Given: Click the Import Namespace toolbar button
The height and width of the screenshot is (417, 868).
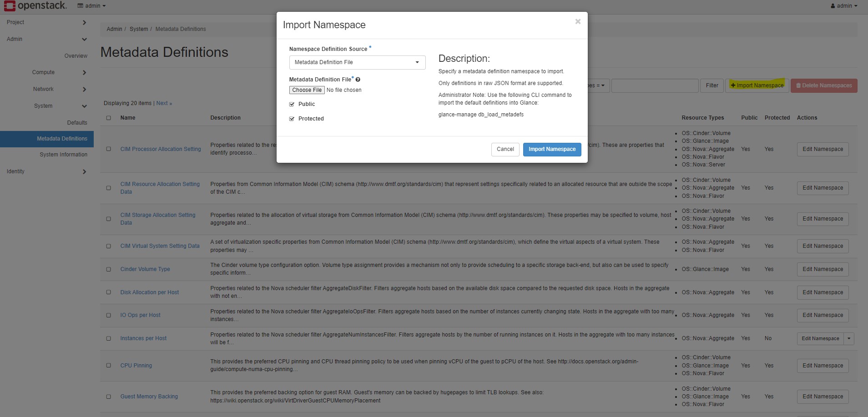Looking at the screenshot, I should (x=757, y=85).
